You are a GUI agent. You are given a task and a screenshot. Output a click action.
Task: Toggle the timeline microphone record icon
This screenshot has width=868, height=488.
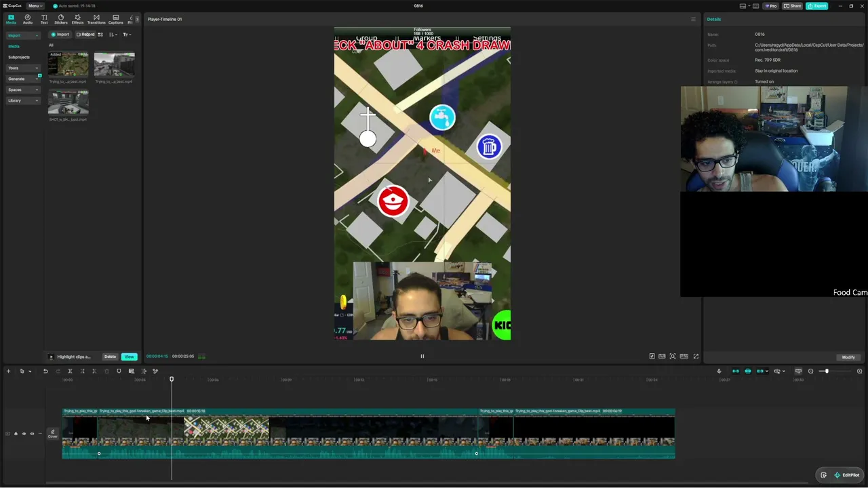719,371
